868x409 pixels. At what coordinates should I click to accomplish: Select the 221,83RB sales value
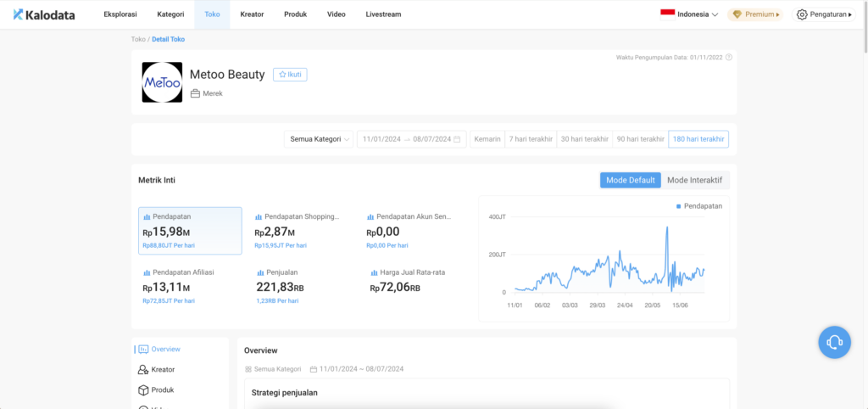tap(280, 287)
